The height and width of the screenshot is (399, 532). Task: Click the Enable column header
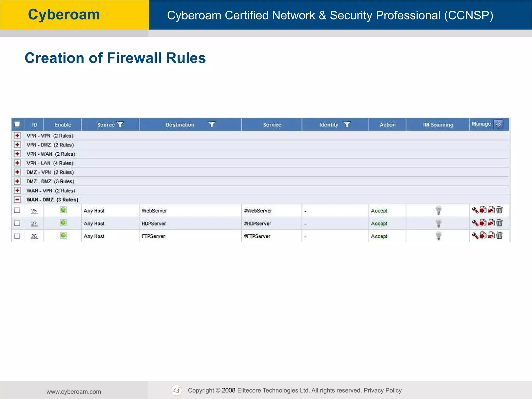(x=63, y=125)
